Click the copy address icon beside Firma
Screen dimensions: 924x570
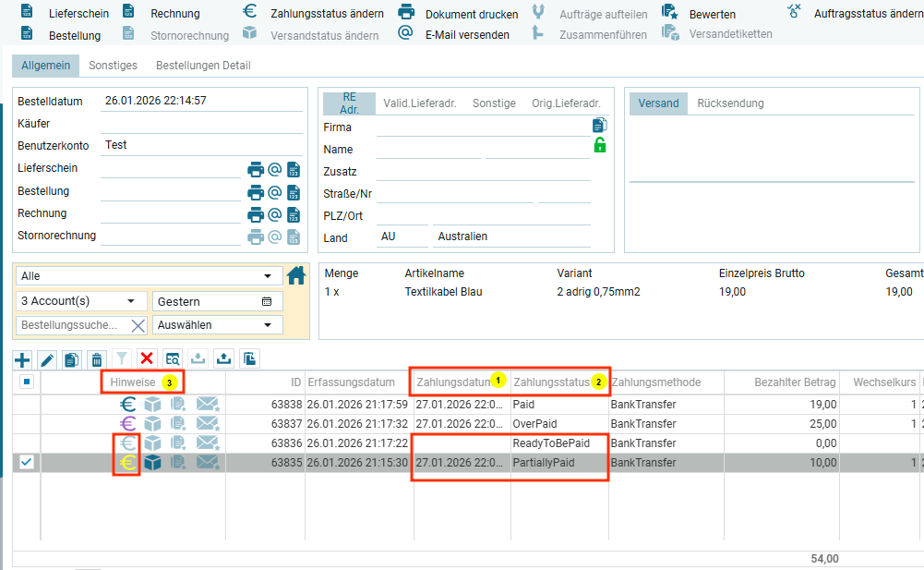600,126
